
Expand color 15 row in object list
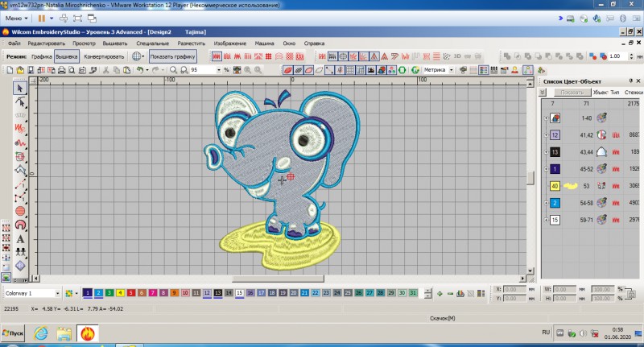pyautogui.click(x=546, y=220)
